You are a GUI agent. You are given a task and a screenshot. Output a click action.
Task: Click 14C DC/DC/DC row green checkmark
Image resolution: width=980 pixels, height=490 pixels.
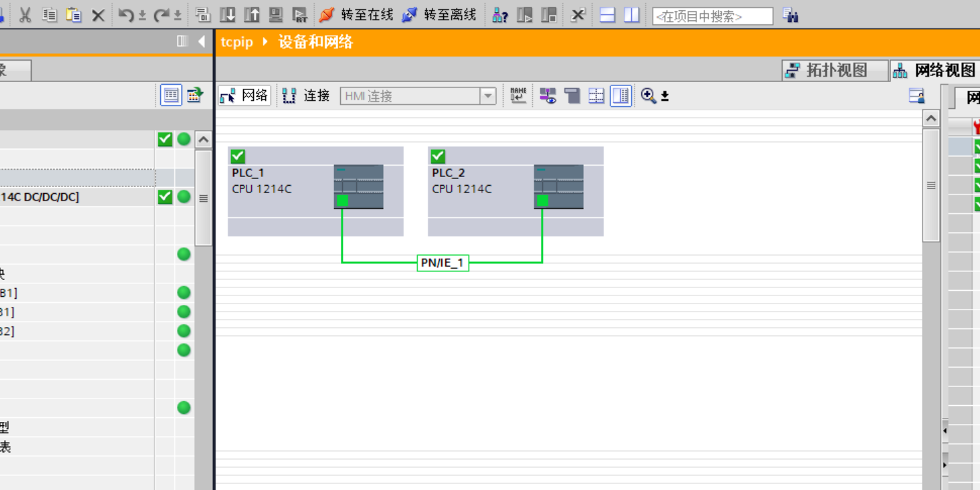[x=165, y=197]
